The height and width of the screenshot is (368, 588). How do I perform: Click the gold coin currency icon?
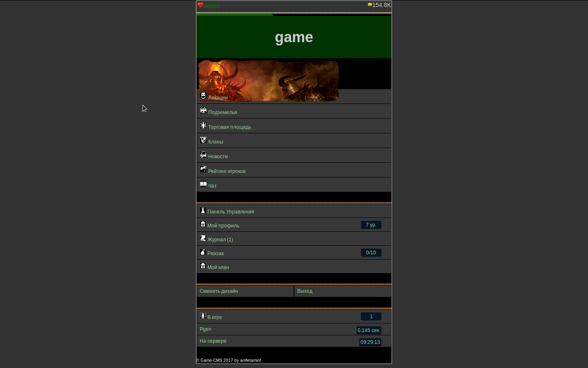pos(370,5)
